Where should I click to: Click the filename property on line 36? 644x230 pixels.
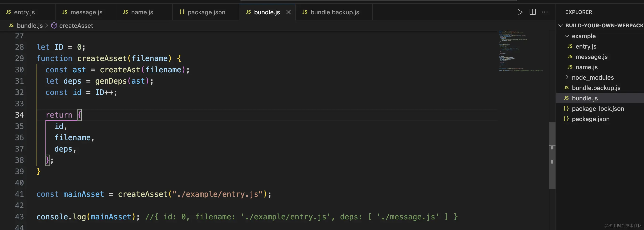point(72,138)
